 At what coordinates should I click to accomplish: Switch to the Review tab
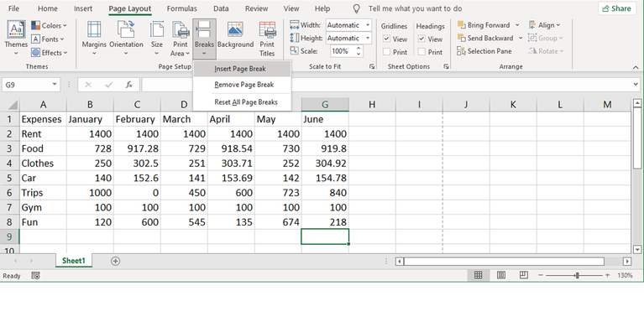pos(256,8)
